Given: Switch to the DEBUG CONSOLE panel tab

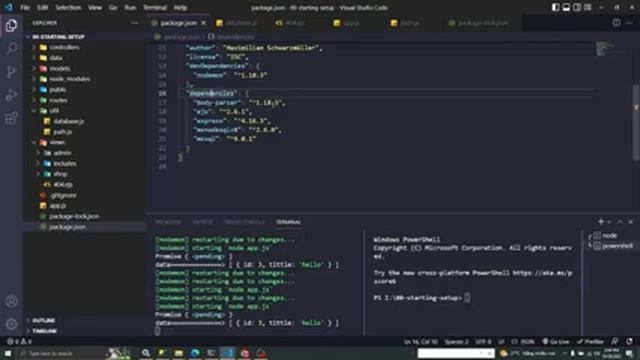Looking at the screenshot, I should 244,222.
